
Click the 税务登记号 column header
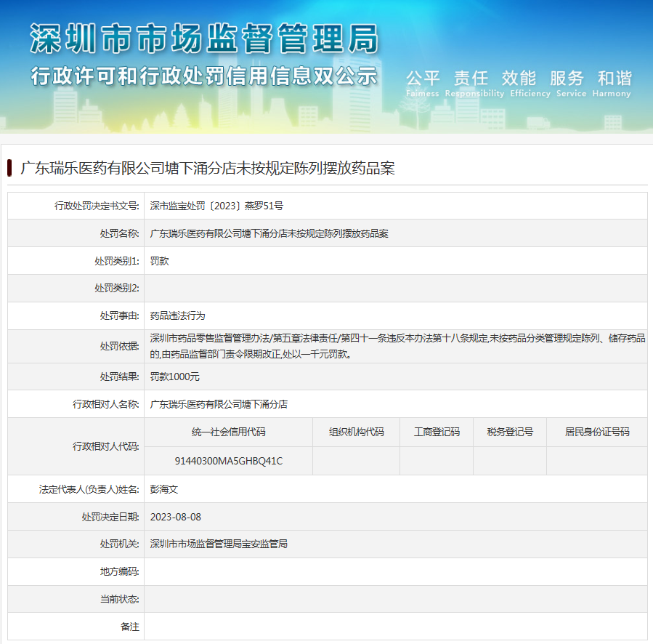click(x=510, y=432)
